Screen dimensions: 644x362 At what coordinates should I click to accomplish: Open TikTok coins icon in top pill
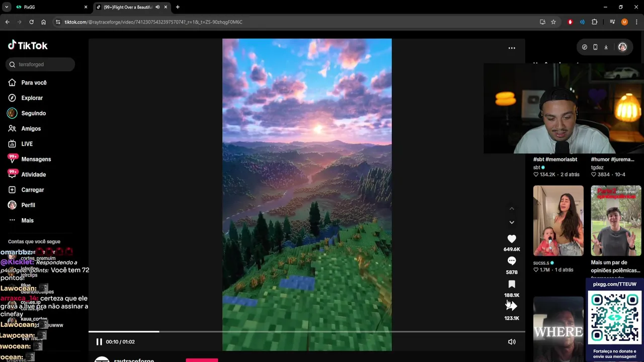584,47
